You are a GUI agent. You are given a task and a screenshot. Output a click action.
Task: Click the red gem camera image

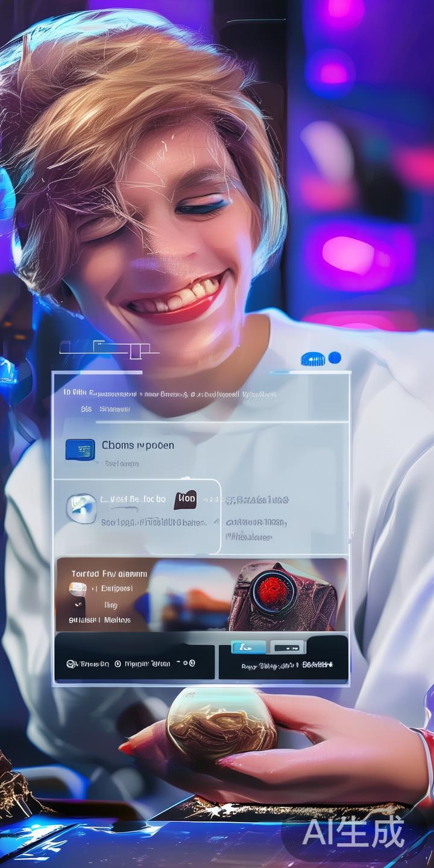pyautogui.click(x=275, y=585)
